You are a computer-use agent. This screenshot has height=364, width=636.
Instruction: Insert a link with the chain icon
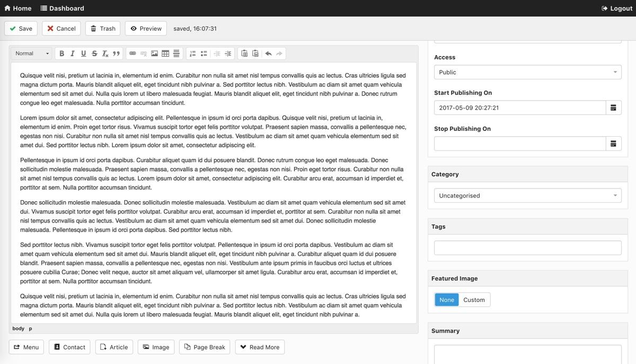click(132, 54)
